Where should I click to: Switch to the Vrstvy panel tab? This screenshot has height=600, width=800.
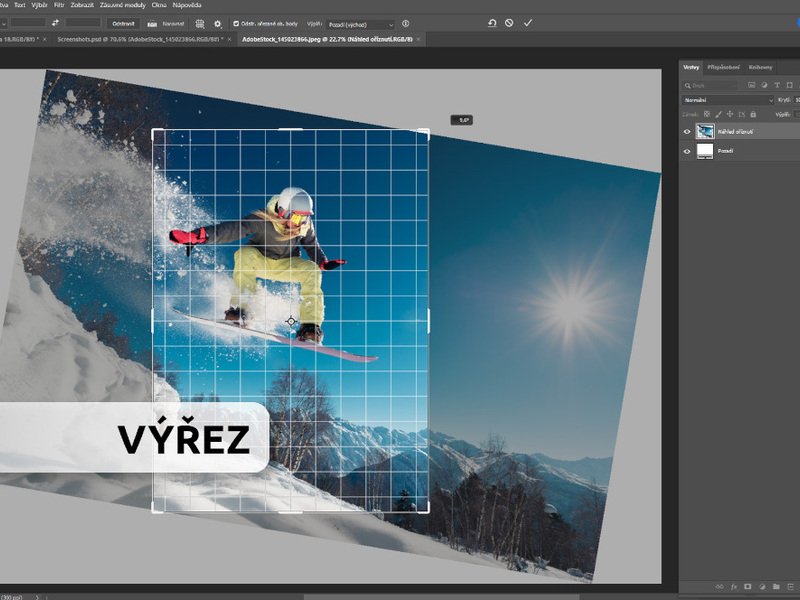691,67
